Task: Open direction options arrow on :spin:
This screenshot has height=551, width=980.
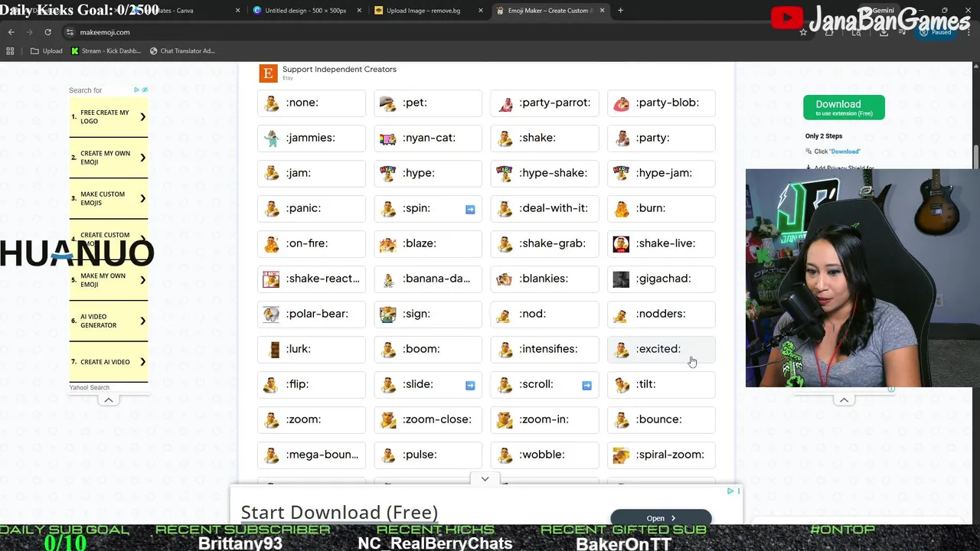Action: click(470, 209)
